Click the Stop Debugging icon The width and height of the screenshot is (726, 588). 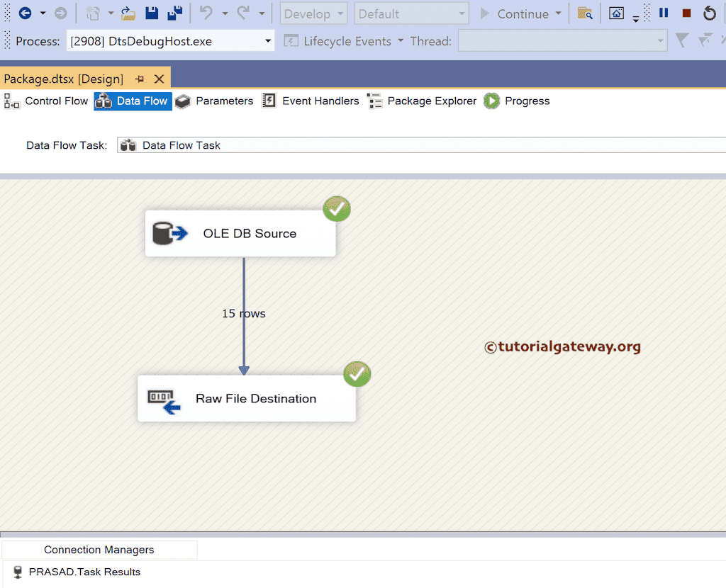point(686,12)
